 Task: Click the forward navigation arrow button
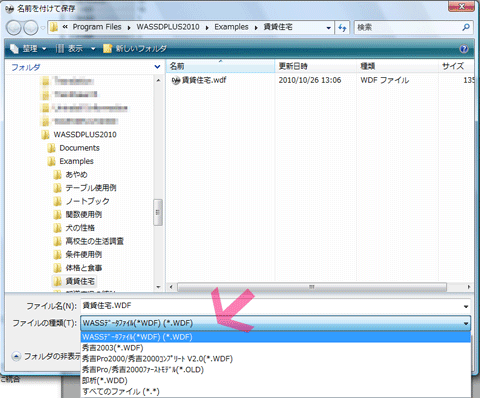31,28
